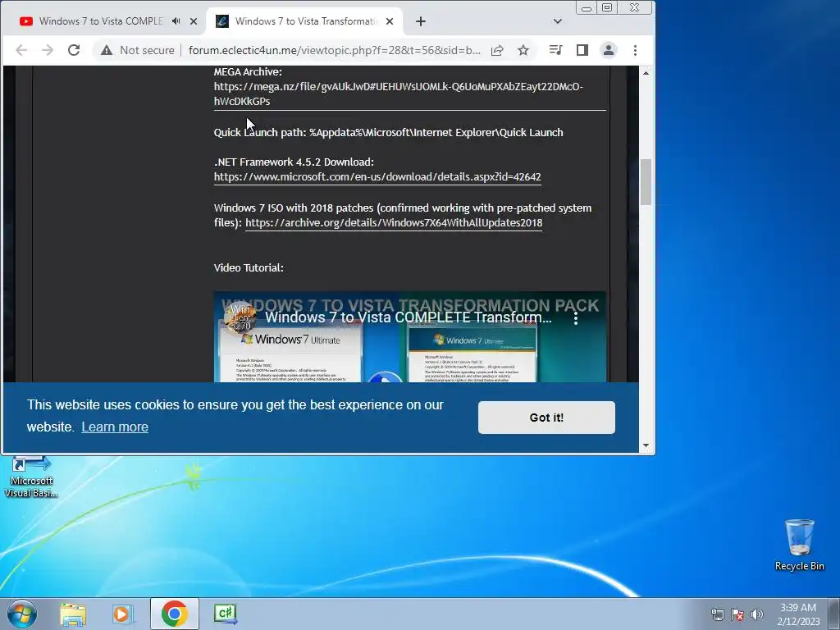Screen dimensions: 840x630
Task: Expand the tab search dropdown
Action: 558,21
